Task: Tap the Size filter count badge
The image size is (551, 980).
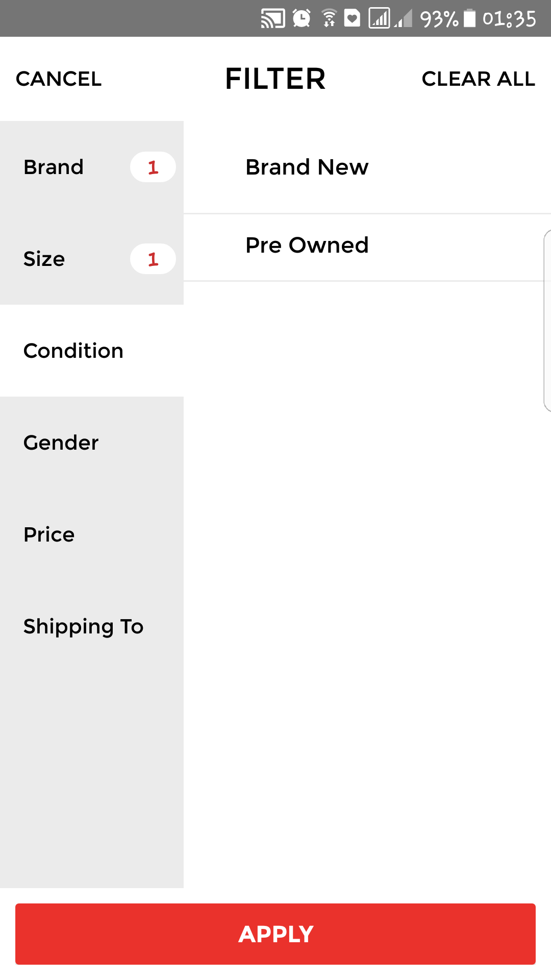Action: coord(153,259)
